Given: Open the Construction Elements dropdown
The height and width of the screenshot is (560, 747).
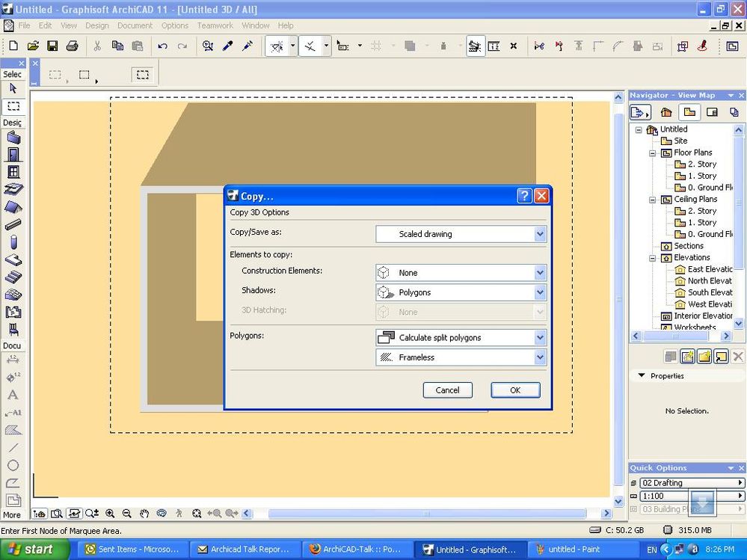Looking at the screenshot, I should coord(461,273).
